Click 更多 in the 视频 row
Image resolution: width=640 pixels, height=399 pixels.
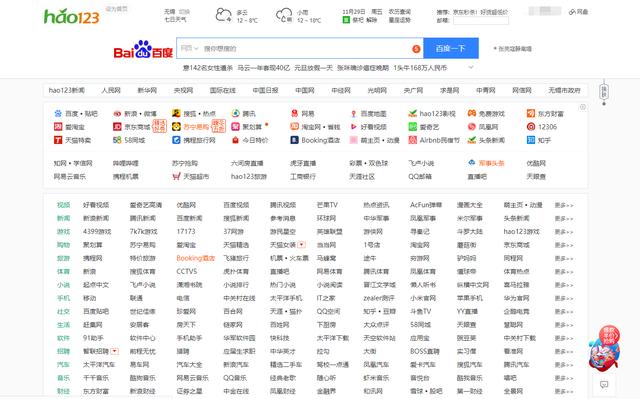pyautogui.click(x=564, y=205)
